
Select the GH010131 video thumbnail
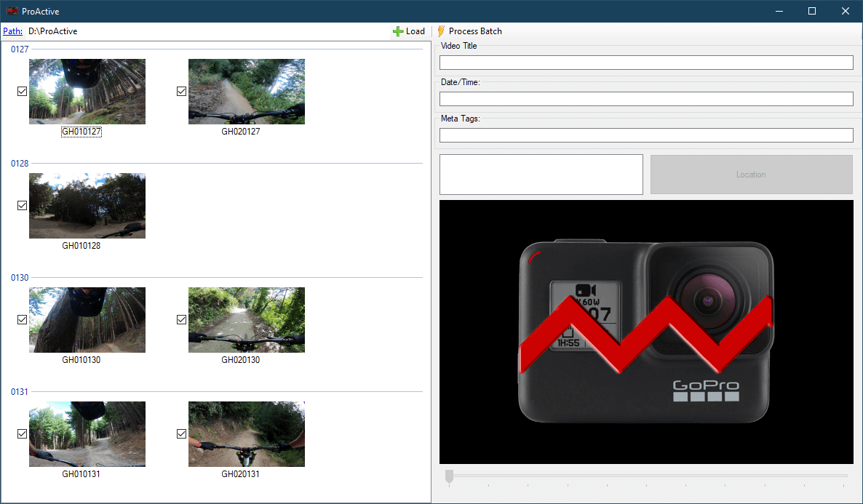87,434
